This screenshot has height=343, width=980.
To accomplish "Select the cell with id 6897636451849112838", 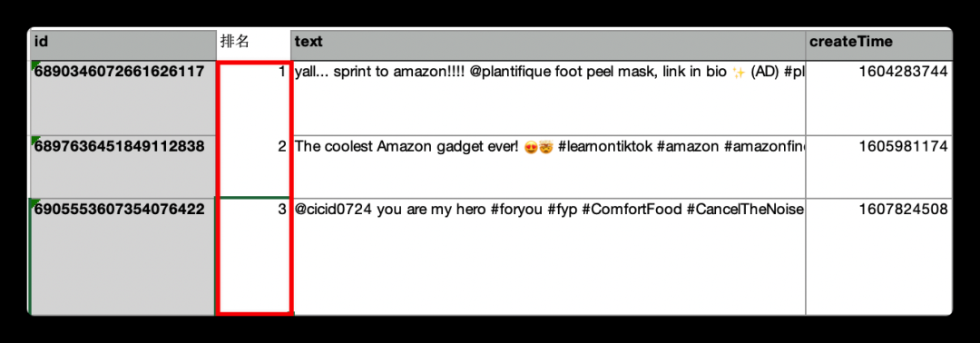I will tap(122, 166).
